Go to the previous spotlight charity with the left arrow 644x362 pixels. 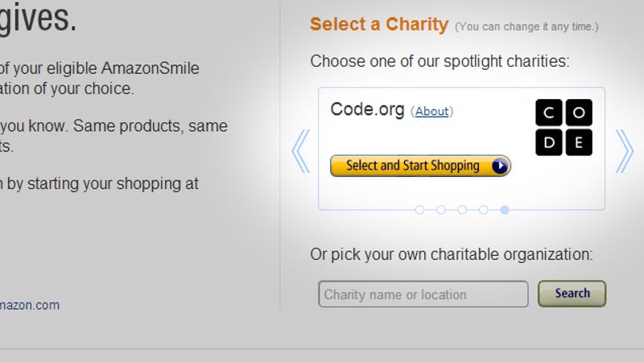300,151
